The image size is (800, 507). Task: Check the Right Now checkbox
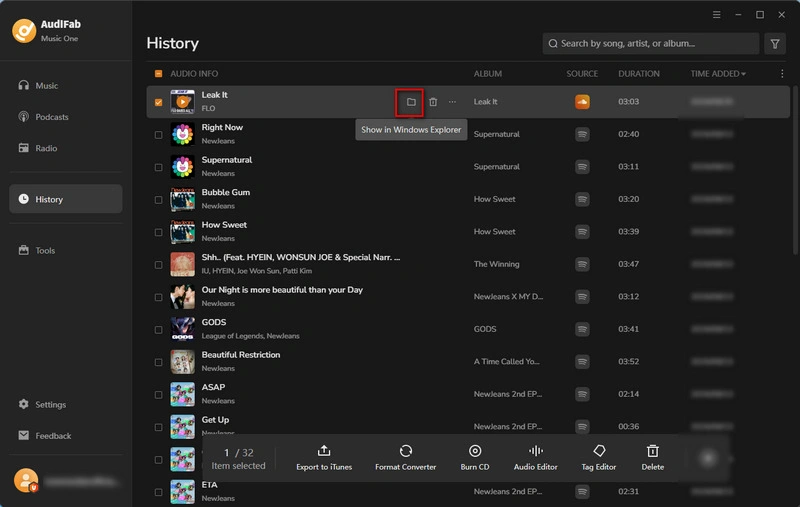[x=158, y=135]
